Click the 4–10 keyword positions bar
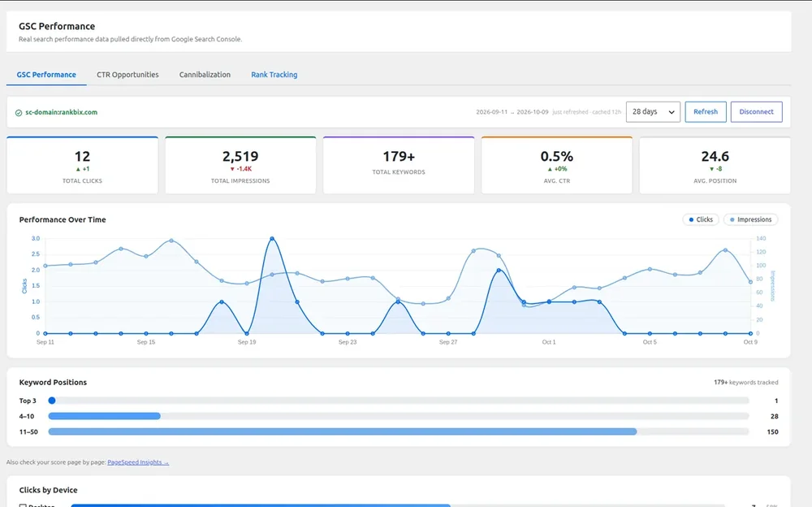This screenshot has width=812, height=507. tap(399, 416)
